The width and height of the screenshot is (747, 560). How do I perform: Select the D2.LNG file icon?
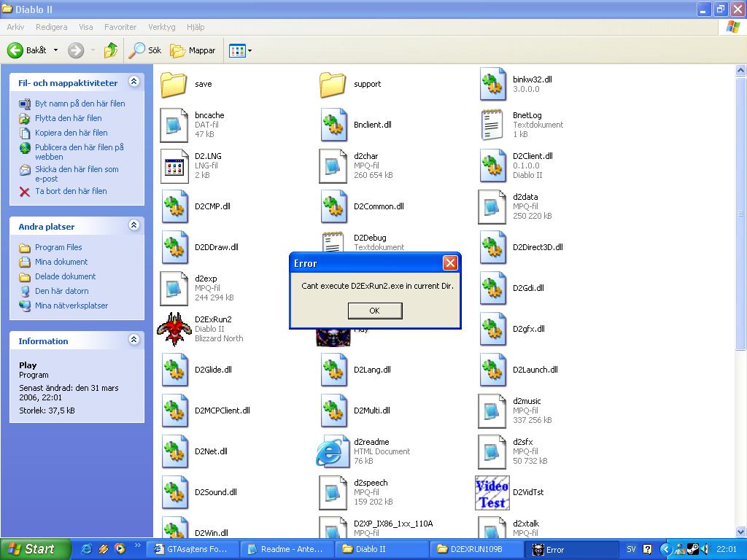pyautogui.click(x=174, y=166)
